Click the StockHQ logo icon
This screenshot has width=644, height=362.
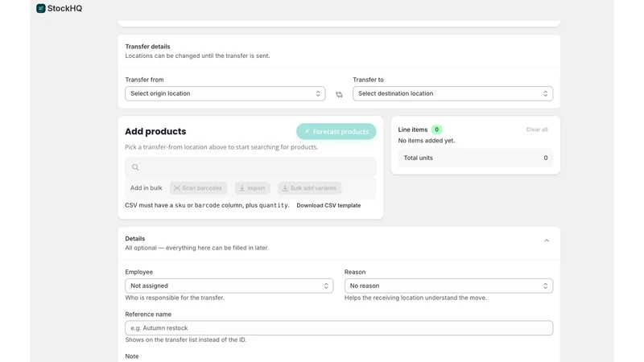41,8
